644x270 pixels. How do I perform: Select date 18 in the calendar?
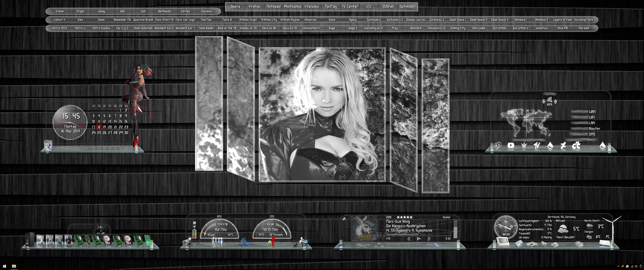(x=99, y=127)
